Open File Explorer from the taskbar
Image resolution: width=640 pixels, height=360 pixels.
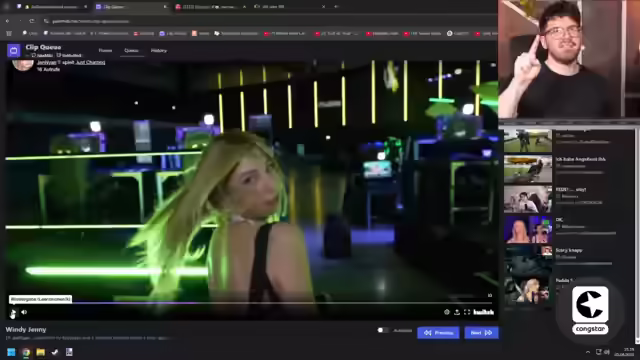40,352
